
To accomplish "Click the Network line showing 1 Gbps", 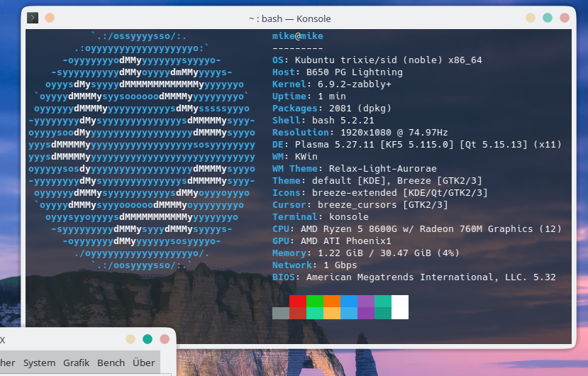I will (315, 265).
